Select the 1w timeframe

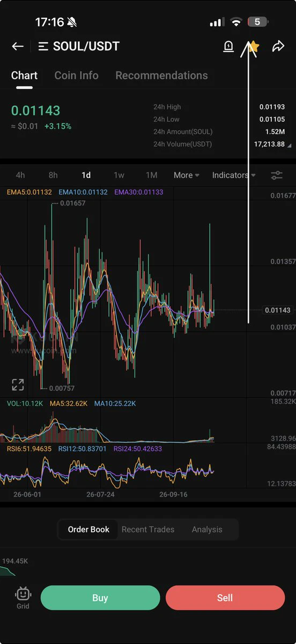tap(119, 175)
